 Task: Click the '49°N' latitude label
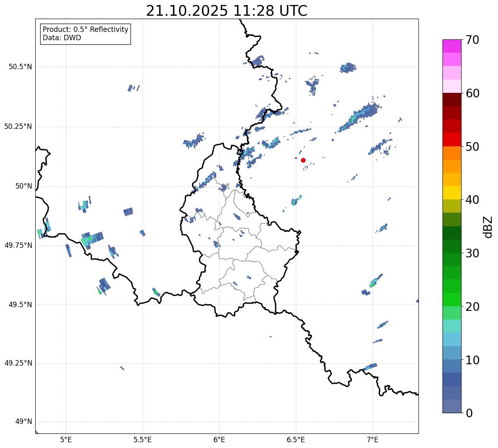tap(24, 422)
